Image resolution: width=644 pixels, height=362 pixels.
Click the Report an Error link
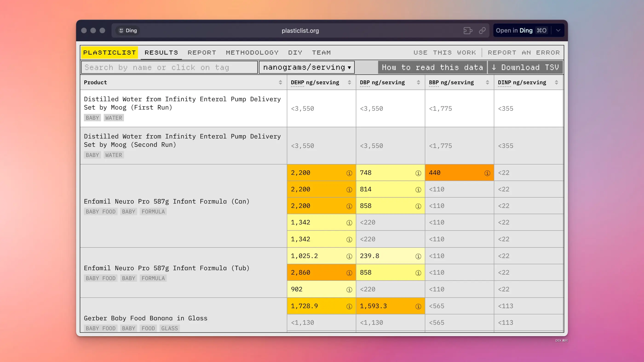click(524, 52)
